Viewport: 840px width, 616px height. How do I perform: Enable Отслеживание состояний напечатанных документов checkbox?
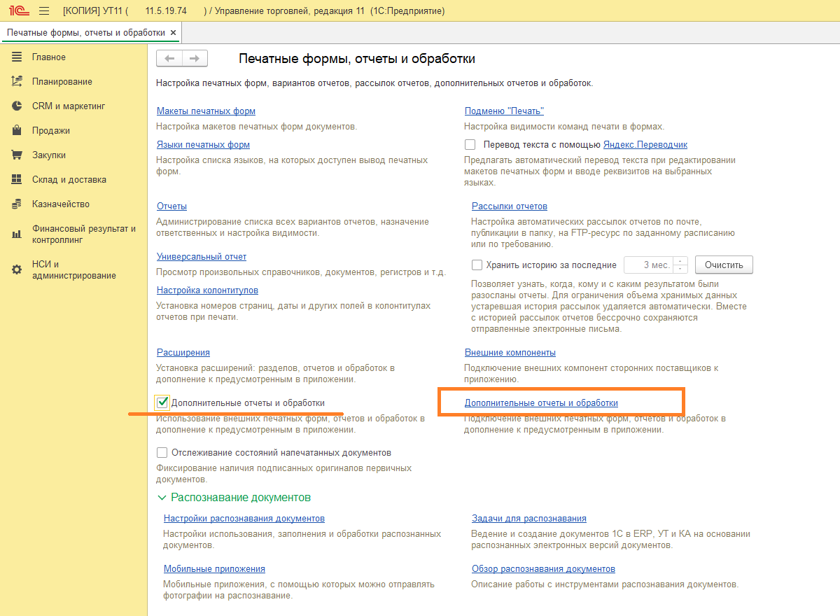point(162,453)
